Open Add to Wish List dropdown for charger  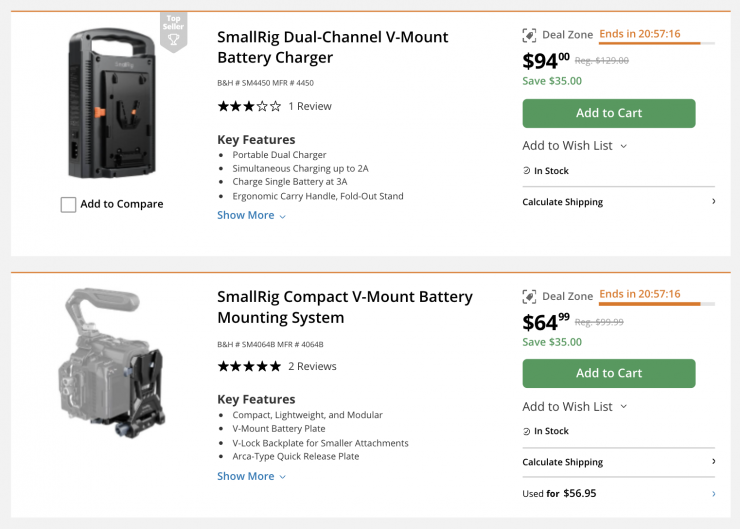(x=575, y=146)
